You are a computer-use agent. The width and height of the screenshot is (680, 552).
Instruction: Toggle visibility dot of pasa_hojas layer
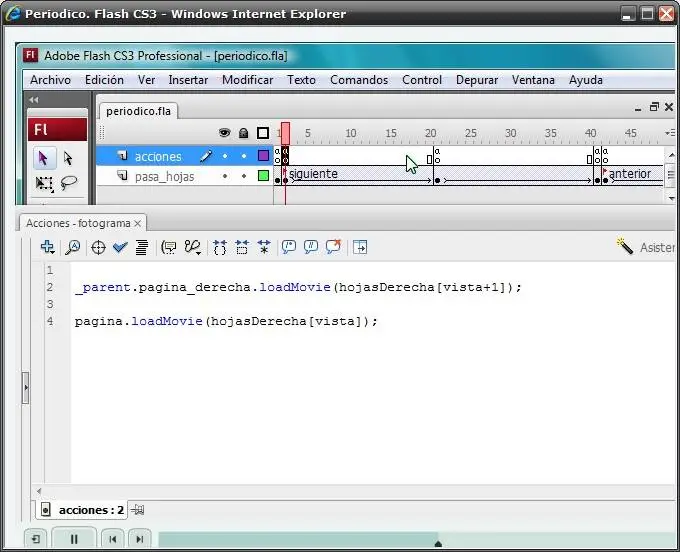[225, 176]
